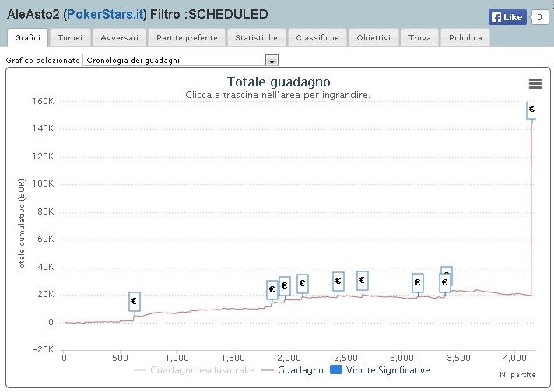Expand the Cronologia dei guadagni dropdown arrow
Screen dimensions: 554x392
click(272, 61)
